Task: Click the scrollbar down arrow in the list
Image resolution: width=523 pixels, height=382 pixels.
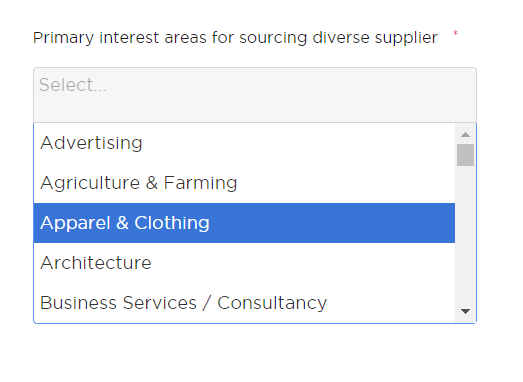Action: (465, 311)
